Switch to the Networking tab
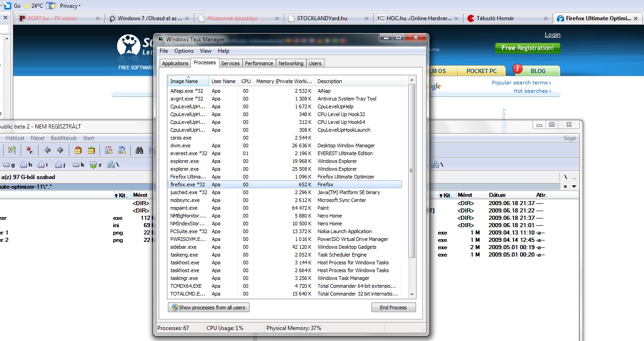644x341 pixels. (x=291, y=63)
